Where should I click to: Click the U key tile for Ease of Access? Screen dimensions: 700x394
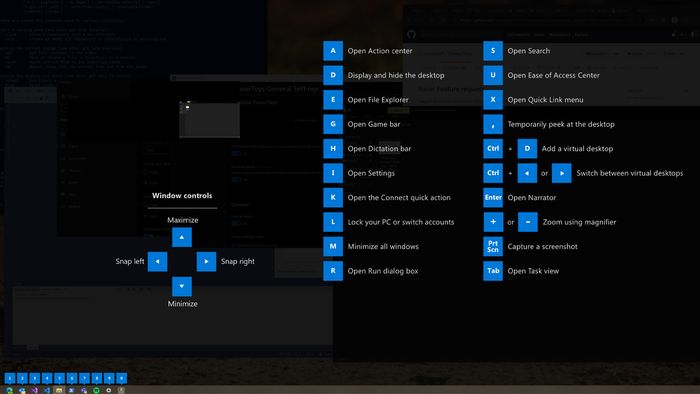(x=493, y=75)
